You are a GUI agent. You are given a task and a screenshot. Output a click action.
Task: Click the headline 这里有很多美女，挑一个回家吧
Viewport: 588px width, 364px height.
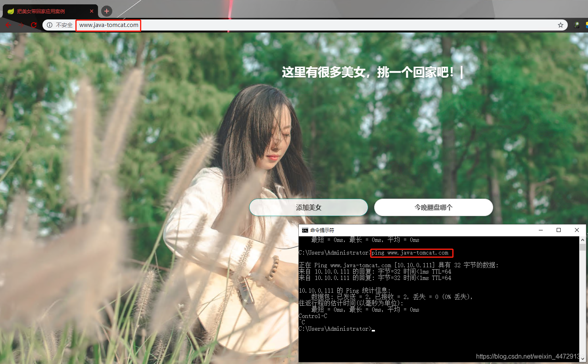pyautogui.click(x=368, y=72)
